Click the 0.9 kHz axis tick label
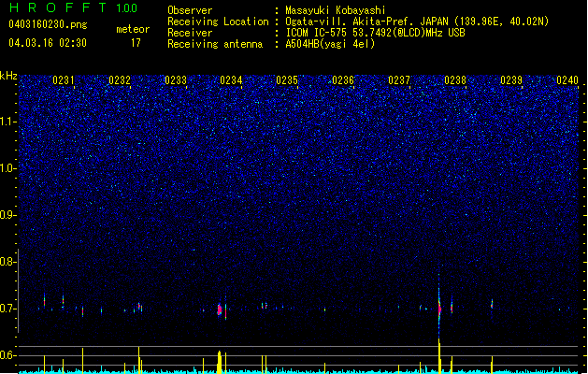588x374 pixels. (x=7, y=215)
